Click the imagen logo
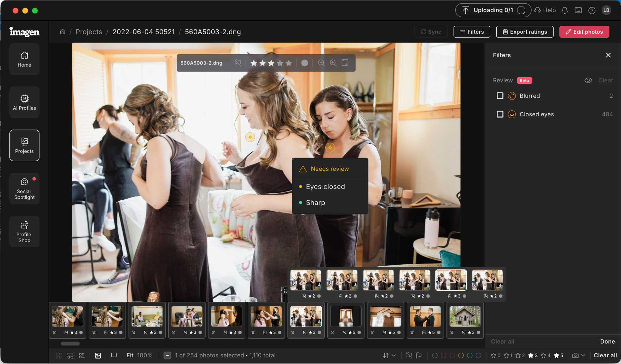 point(25,32)
